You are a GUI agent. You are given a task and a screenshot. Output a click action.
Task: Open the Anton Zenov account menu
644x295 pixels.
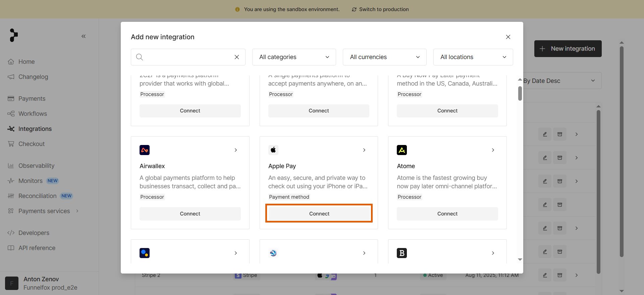tap(49, 283)
